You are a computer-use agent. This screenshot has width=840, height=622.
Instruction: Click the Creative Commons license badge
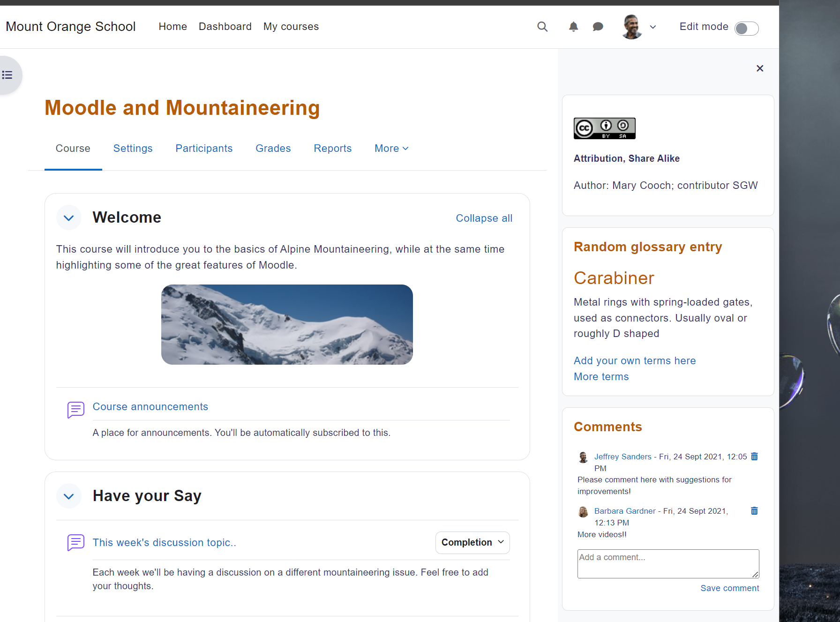pyautogui.click(x=605, y=128)
